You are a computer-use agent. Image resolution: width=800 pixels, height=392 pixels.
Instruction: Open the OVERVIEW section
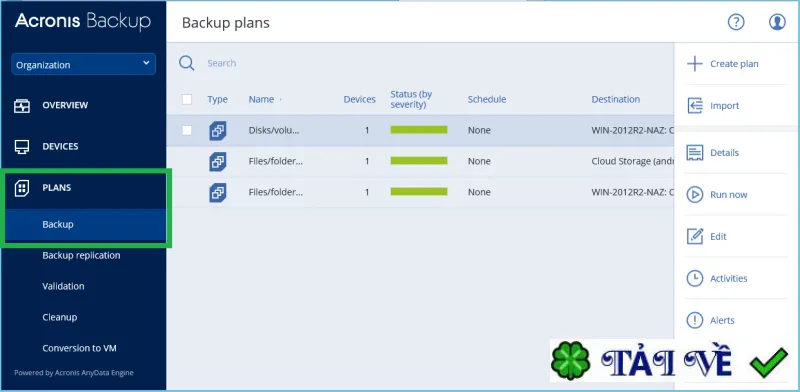(x=65, y=105)
